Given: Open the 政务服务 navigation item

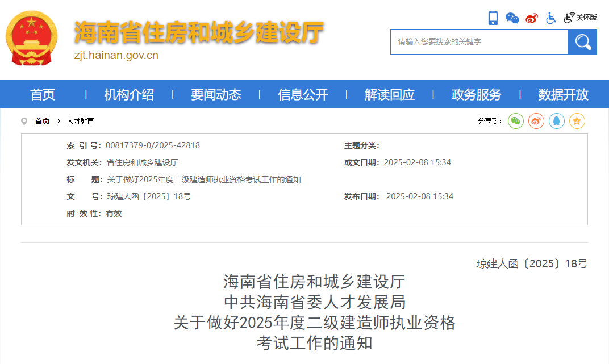Looking at the screenshot, I should click(476, 95).
